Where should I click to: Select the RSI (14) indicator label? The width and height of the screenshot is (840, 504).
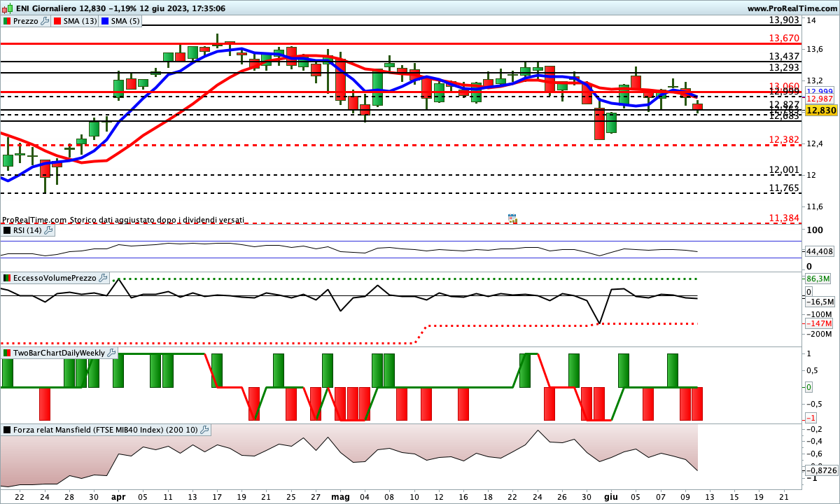point(28,230)
